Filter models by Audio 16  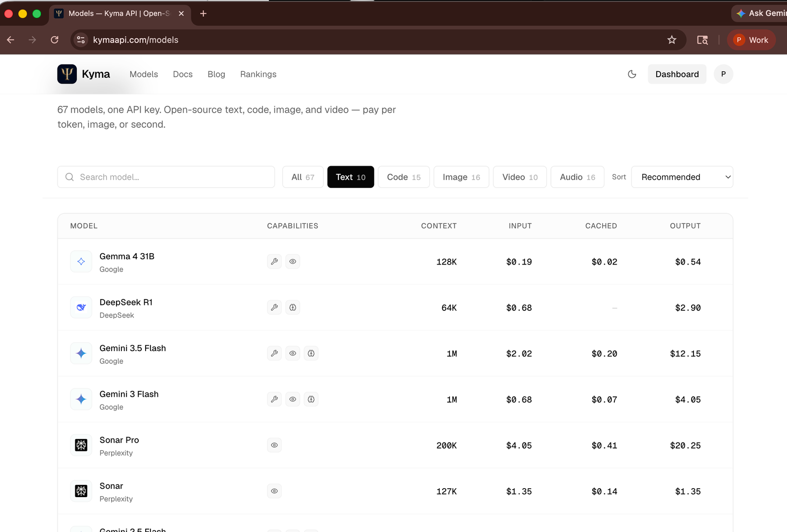click(577, 177)
